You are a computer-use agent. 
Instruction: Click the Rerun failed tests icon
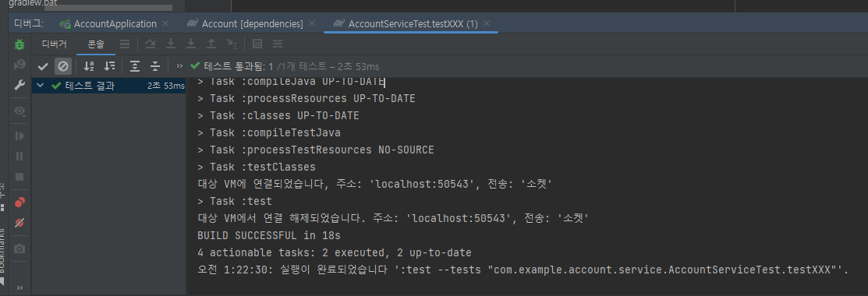click(19, 65)
